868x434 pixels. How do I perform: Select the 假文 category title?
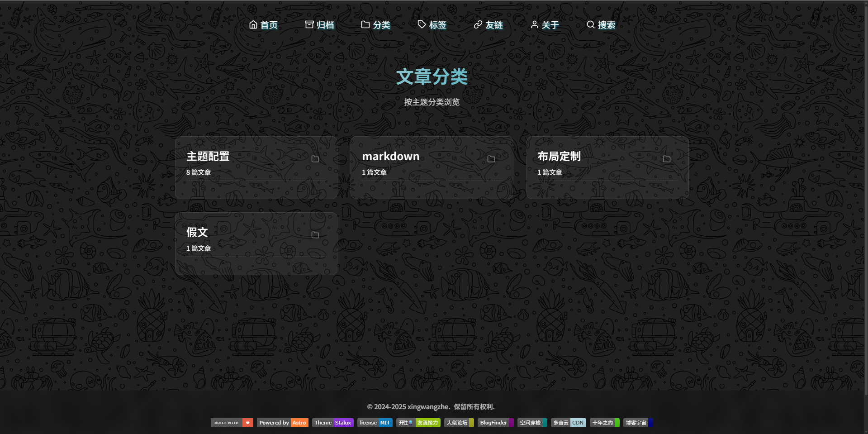coord(197,233)
